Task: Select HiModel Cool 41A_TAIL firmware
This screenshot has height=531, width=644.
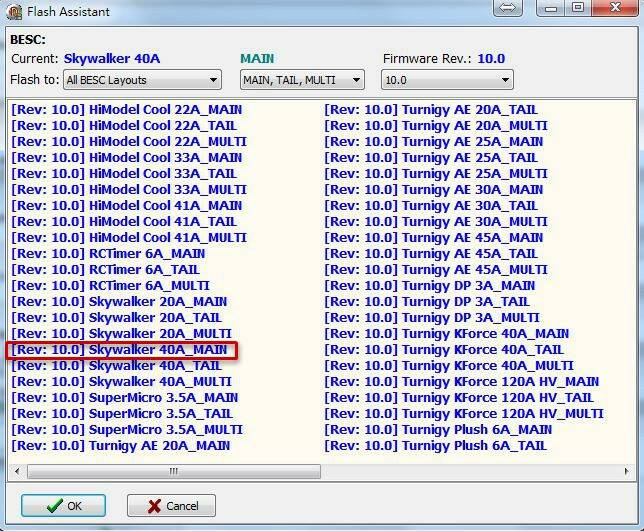Action: pyautogui.click(x=124, y=222)
